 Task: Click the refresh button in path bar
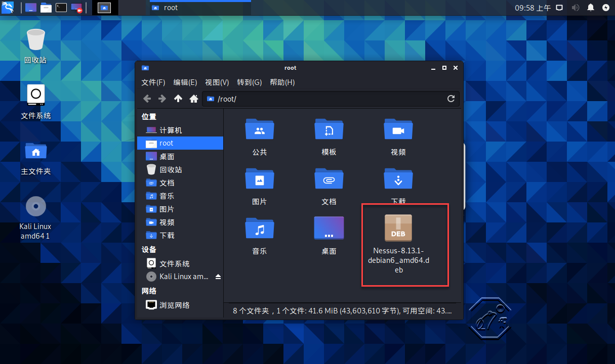pos(450,99)
